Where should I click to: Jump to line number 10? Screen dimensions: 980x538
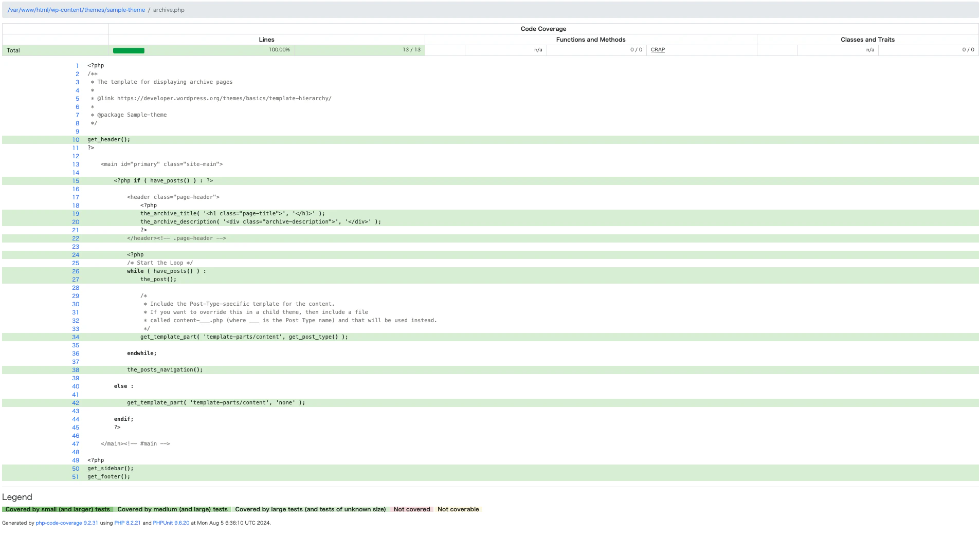[x=76, y=140]
